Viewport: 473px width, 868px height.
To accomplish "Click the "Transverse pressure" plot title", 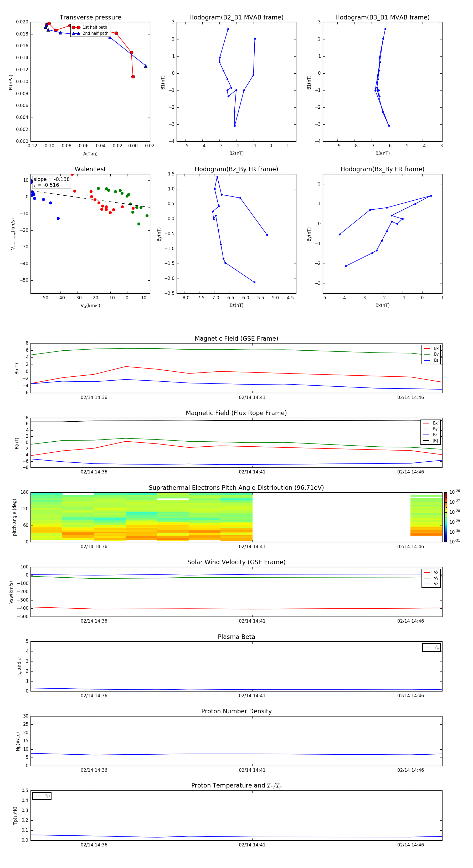I will click(90, 18).
